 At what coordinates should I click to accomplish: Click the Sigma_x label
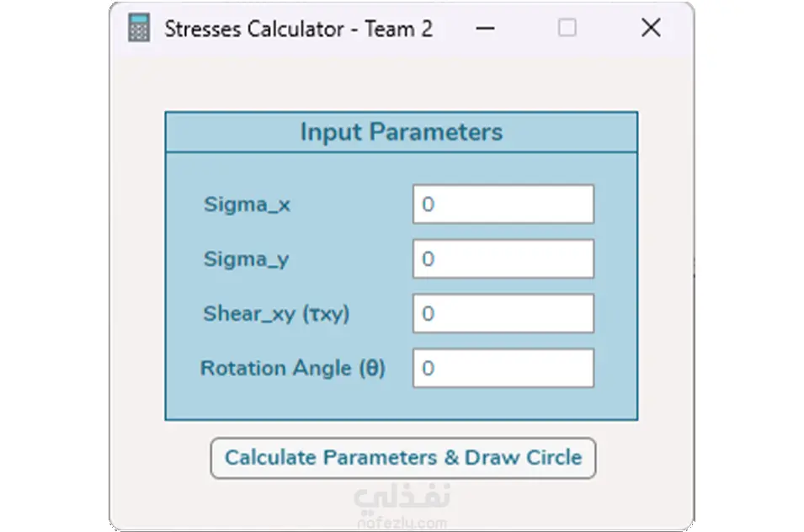point(247,205)
